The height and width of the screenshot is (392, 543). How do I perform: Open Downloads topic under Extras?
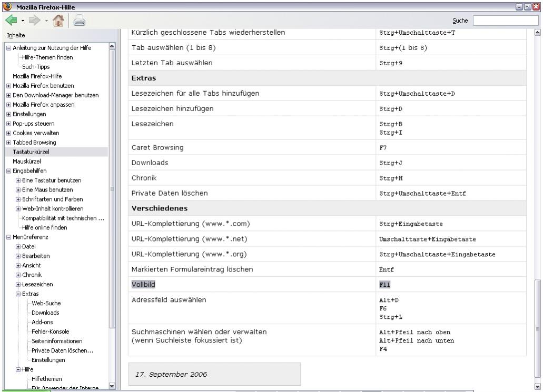tap(45, 313)
